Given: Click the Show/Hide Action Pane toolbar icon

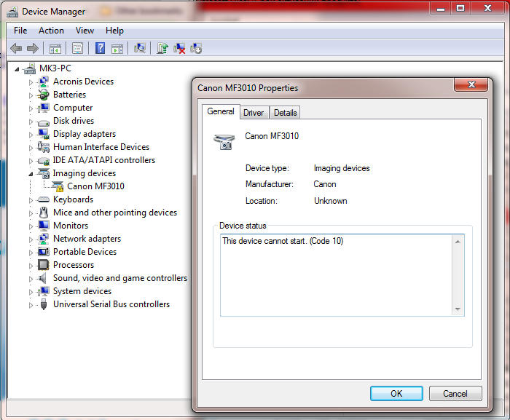Looking at the screenshot, I should 117,49.
